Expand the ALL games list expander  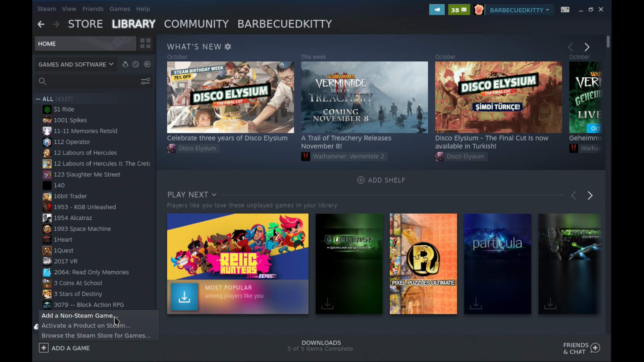tap(38, 99)
